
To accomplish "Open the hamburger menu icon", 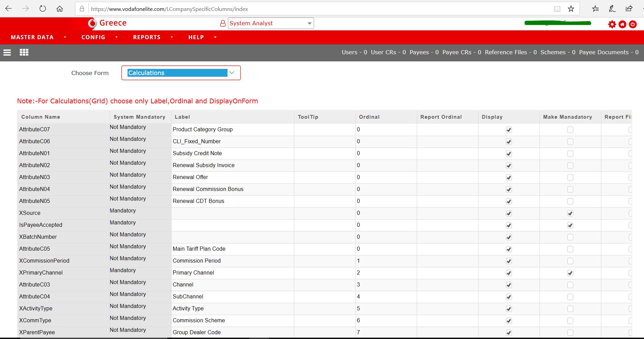I will click(7, 53).
